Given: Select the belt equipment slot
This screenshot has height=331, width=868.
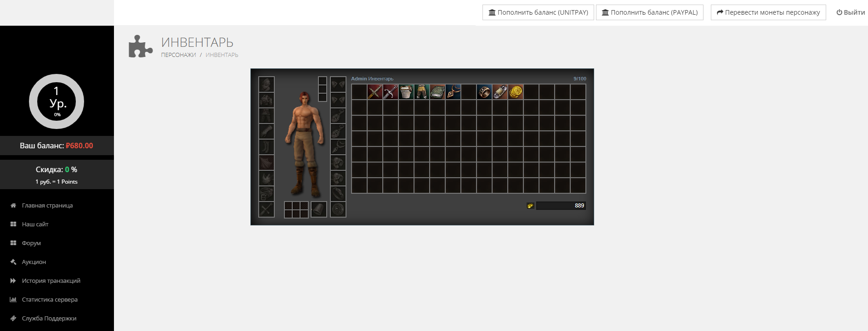Looking at the screenshot, I should (x=267, y=194).
